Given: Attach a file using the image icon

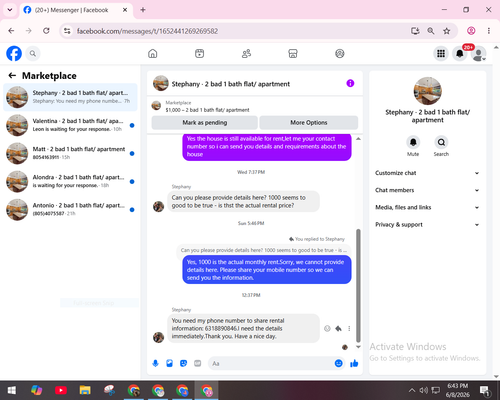Looking at the screenshot, I should tap(169, 363).
